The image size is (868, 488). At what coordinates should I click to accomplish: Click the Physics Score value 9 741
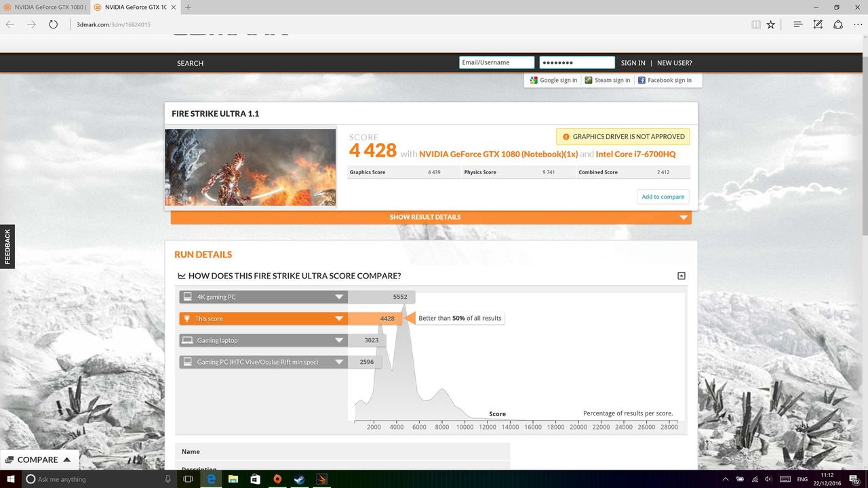[x=549, y=172]
